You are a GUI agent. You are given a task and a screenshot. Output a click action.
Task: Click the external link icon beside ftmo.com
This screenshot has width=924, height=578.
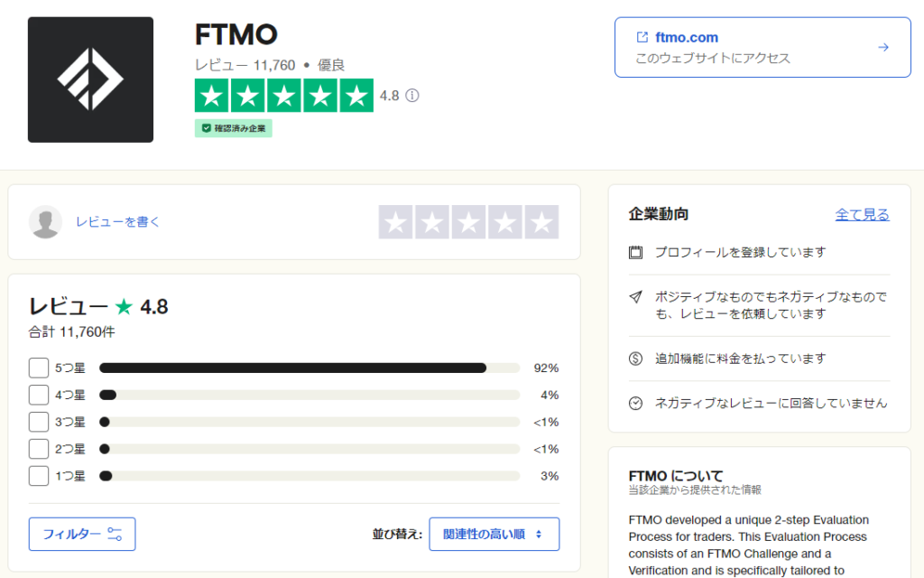pos(643,37)
